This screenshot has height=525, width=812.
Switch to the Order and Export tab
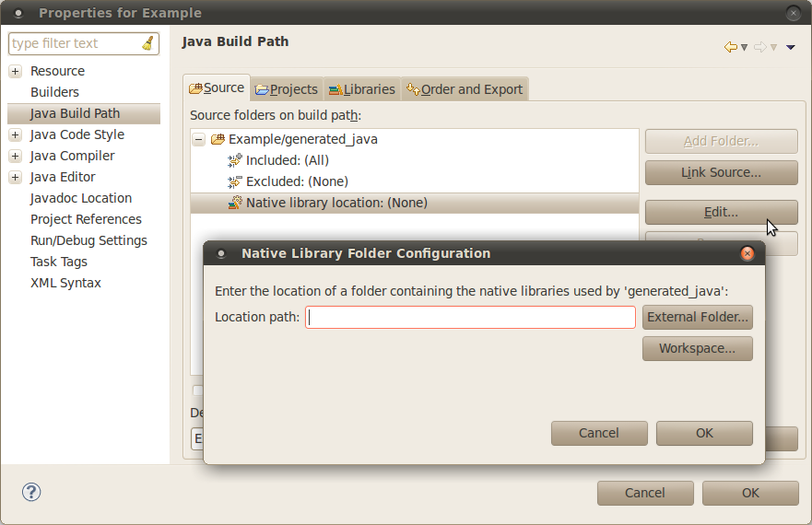465,89
